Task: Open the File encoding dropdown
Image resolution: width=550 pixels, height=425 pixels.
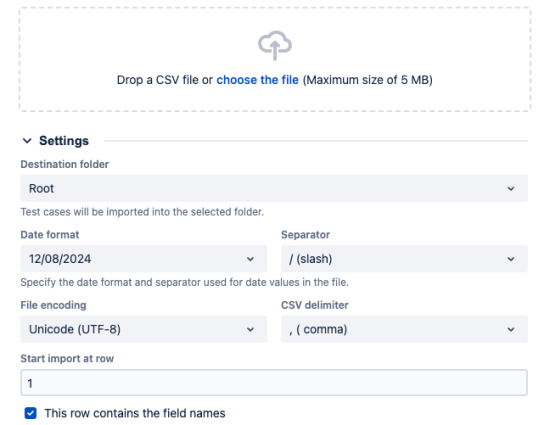Action: coord(143,329)
